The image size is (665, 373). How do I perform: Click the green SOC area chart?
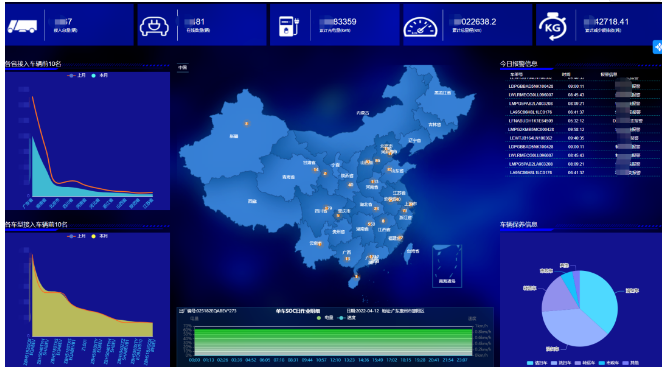pyautogui.click(x=333, y=341)
